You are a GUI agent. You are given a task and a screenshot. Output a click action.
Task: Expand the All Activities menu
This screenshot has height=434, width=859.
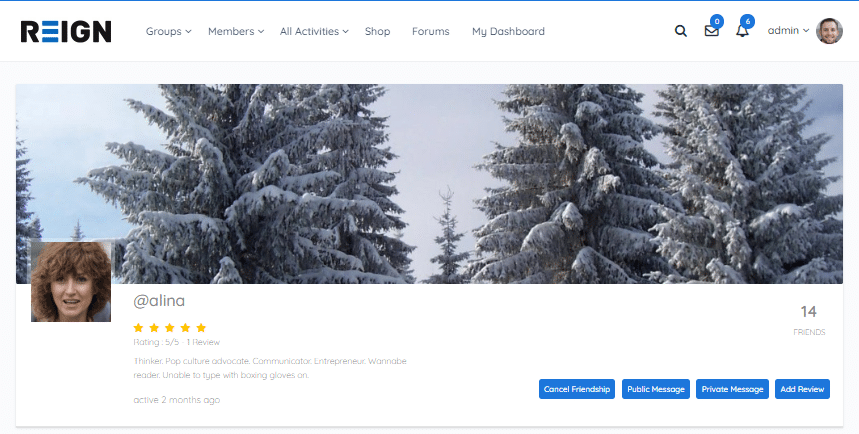314,31
